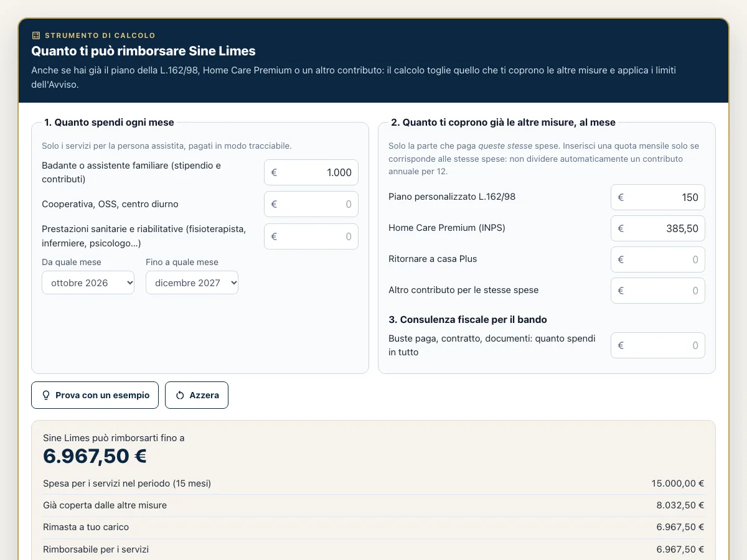This screenshot has height=560, width=747.
Task: Click the 8.032,50 € già coperta value
Action: [x=680, y=505]
